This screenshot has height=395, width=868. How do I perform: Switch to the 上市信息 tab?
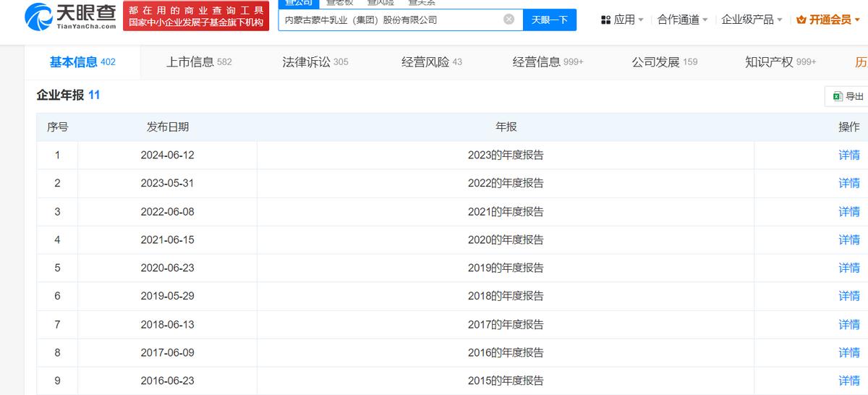coord(199,62)
